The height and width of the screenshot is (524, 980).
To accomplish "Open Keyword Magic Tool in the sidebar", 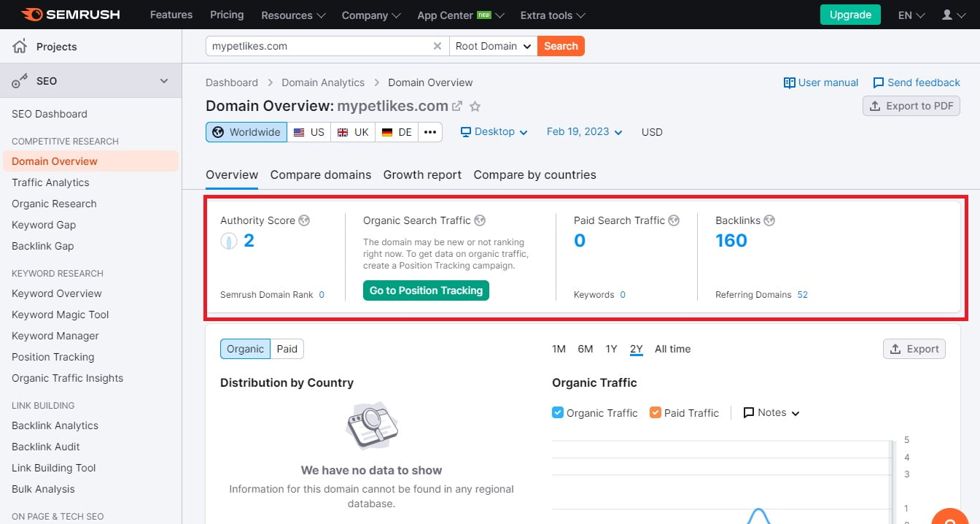I will [60, 315].
